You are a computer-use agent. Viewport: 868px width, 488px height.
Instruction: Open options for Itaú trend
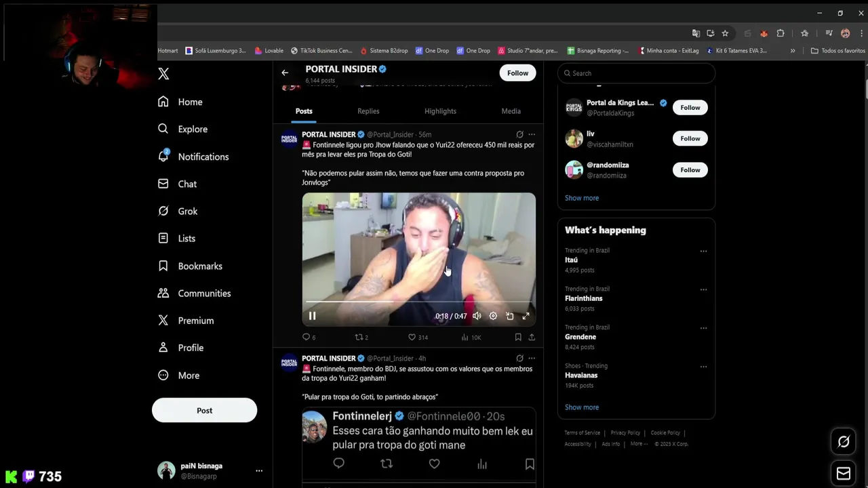703,251
